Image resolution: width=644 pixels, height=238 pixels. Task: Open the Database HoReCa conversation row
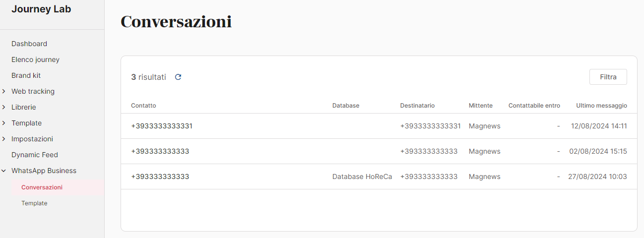point(362,177)
